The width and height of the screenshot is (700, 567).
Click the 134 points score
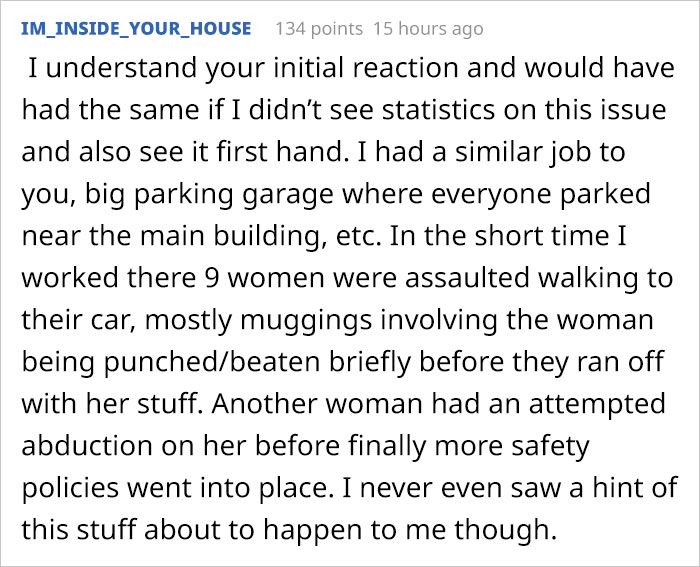point(318,28)
